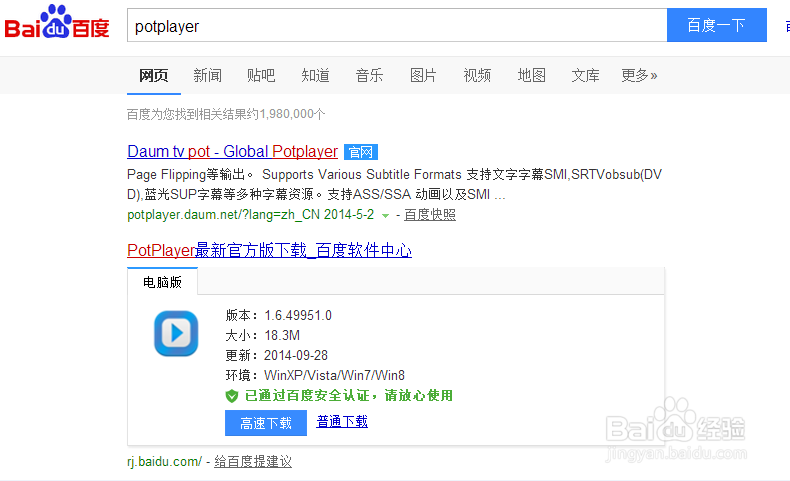Click the 百度一下 search button

coord(716,25)
